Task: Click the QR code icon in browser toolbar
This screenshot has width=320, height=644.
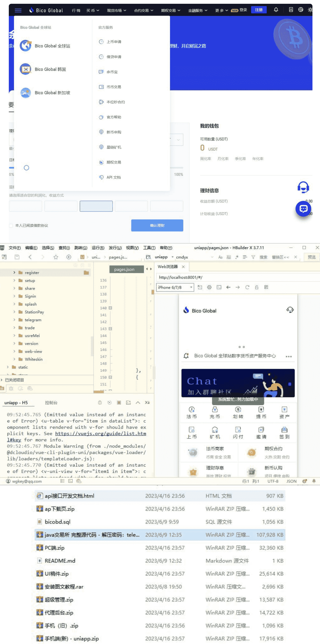Action: click(x=266, y=287)
